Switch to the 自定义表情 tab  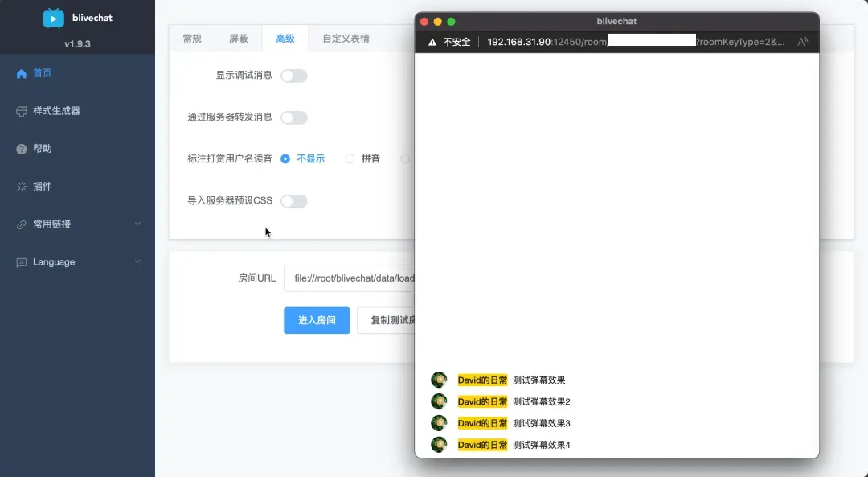pyautogui.click(x=346, y=39)
